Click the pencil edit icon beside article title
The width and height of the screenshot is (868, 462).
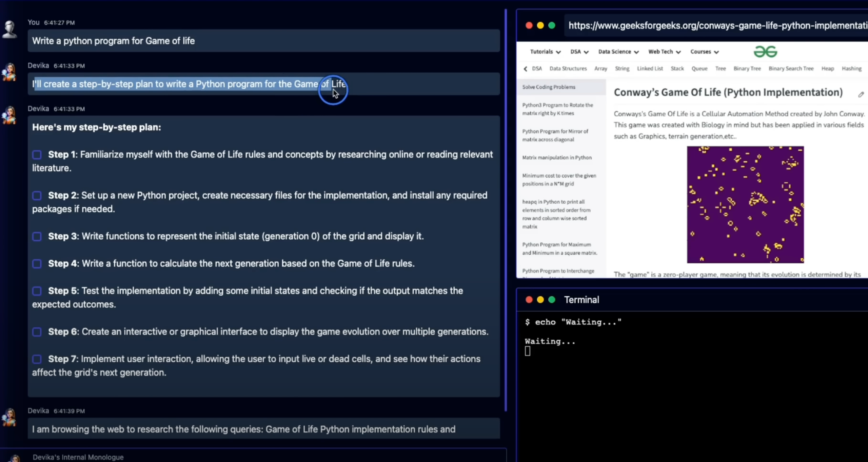(x=861, y=95)
